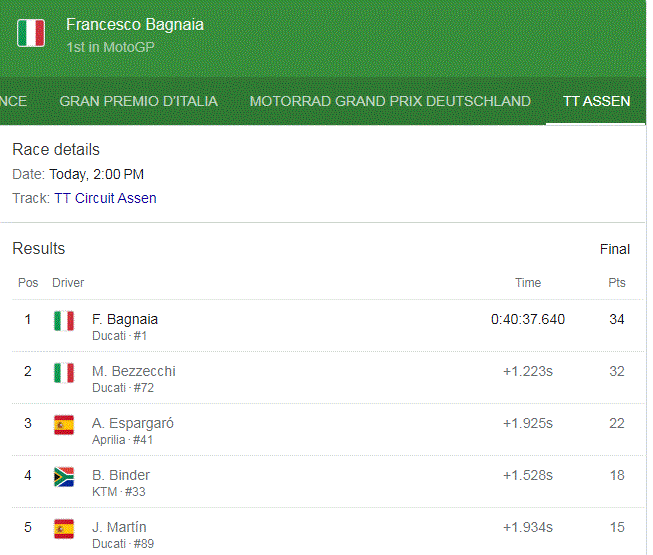
Task: Click the Final status label
Action: tap(615, 249)
